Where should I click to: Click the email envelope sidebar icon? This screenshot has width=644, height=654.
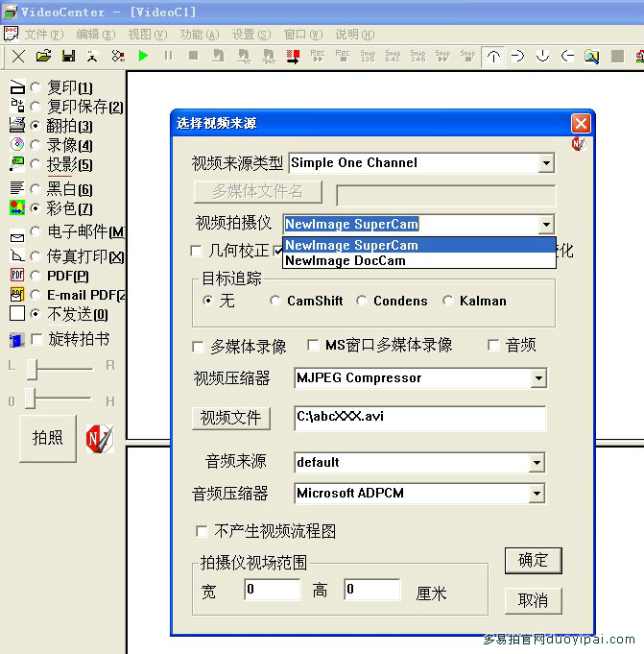pos(17,237)
